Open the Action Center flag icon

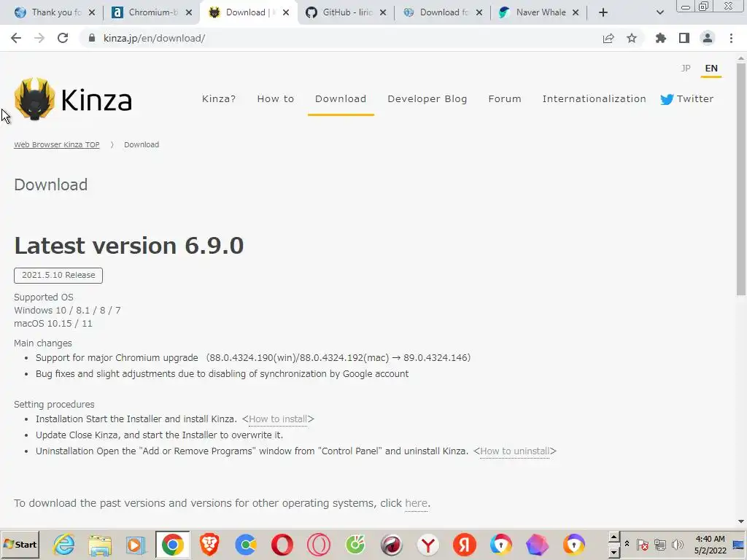pyautogui.click(x=642, y=544)
